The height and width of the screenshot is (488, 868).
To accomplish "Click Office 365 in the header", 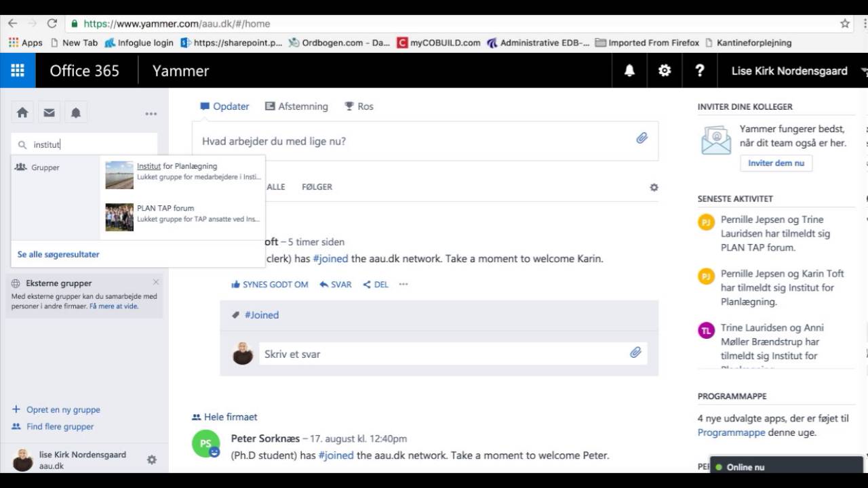I will coord(84,70).
